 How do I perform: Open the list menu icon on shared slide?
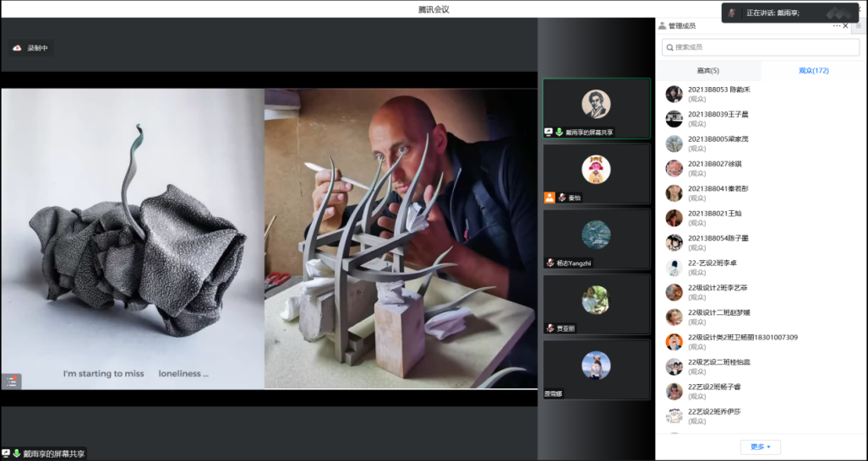click(x=11, y=381)
